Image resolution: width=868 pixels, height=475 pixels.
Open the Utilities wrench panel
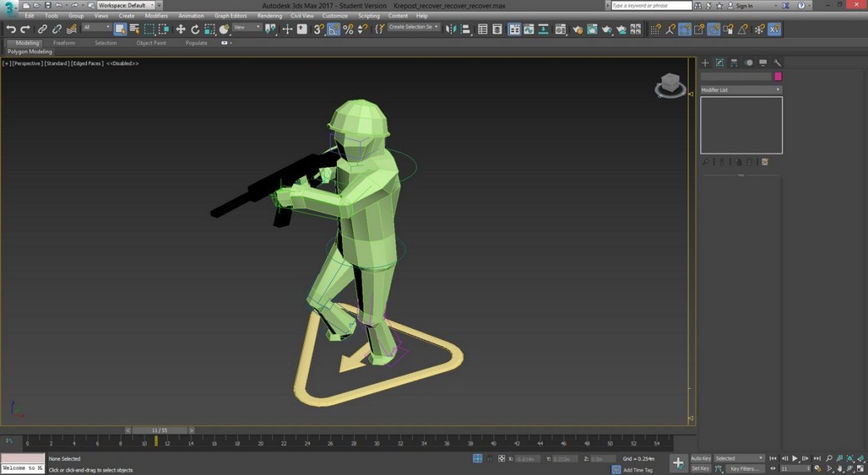(777, 63)
